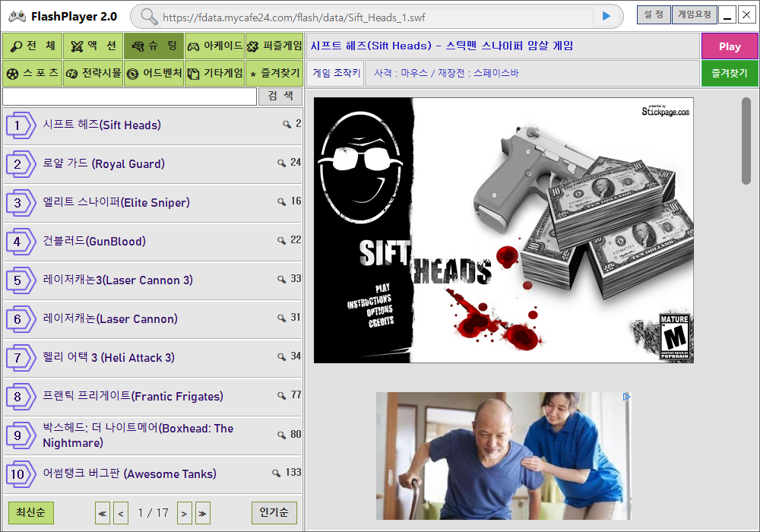Click the 검색 search button
760x532 pixels.
pos(280,96)
